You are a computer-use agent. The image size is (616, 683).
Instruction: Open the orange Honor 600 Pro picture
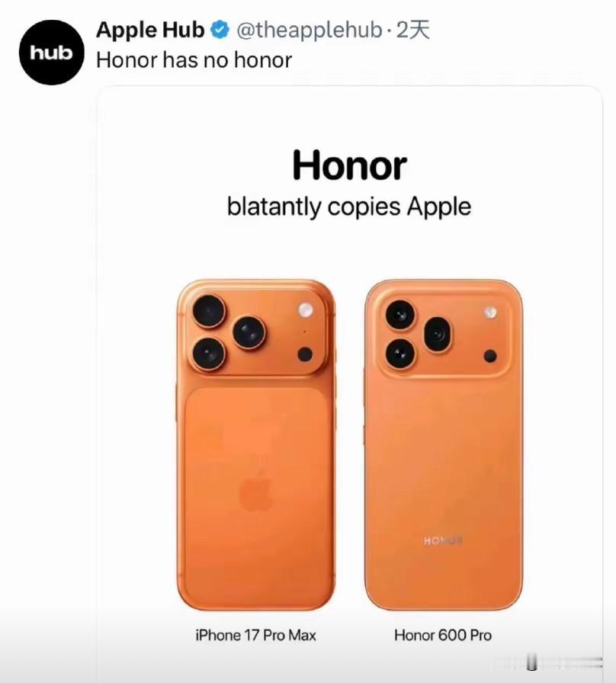[443, 445]
